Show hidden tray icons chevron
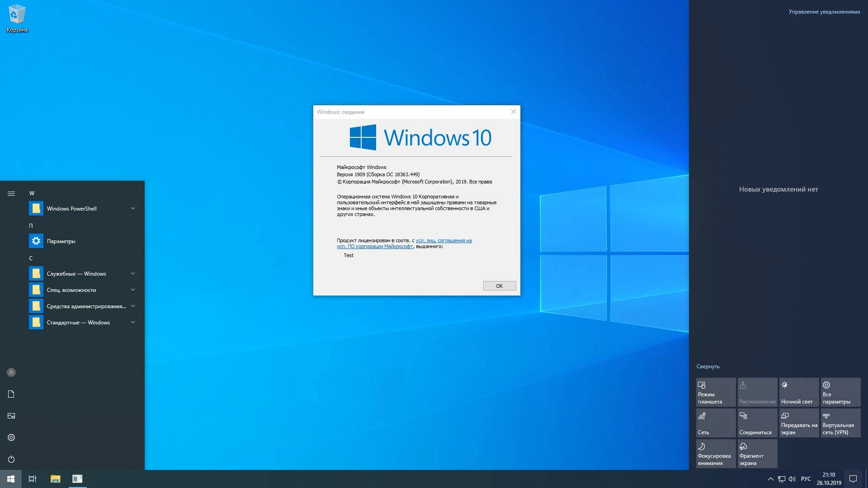The width and height of the screenshot is (868, 488). (x=770, y=479)
